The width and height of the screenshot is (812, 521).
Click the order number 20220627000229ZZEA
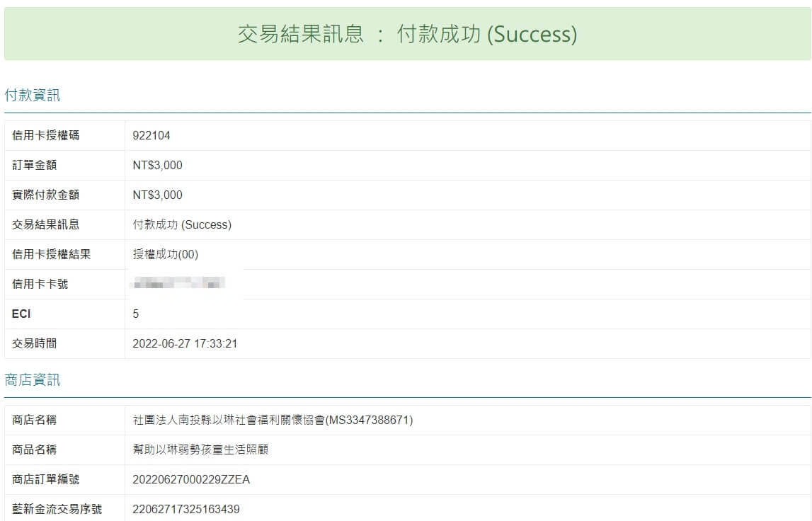(191, 480)
